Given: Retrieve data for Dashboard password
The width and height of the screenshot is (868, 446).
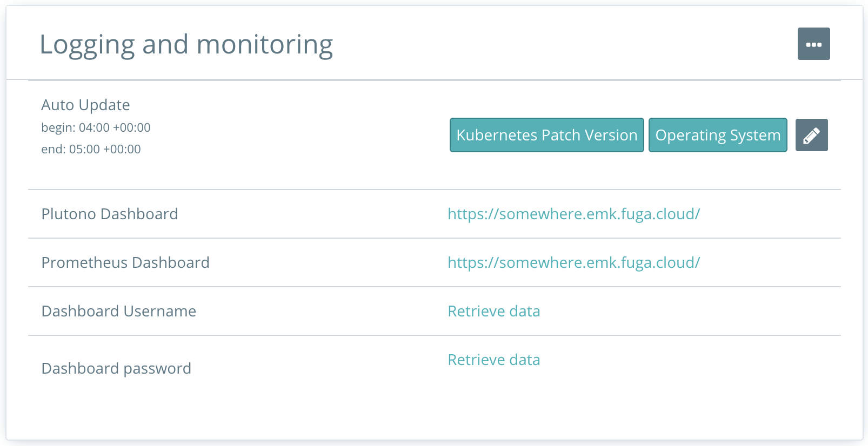Looking at the screenshot, I should 494,360.
